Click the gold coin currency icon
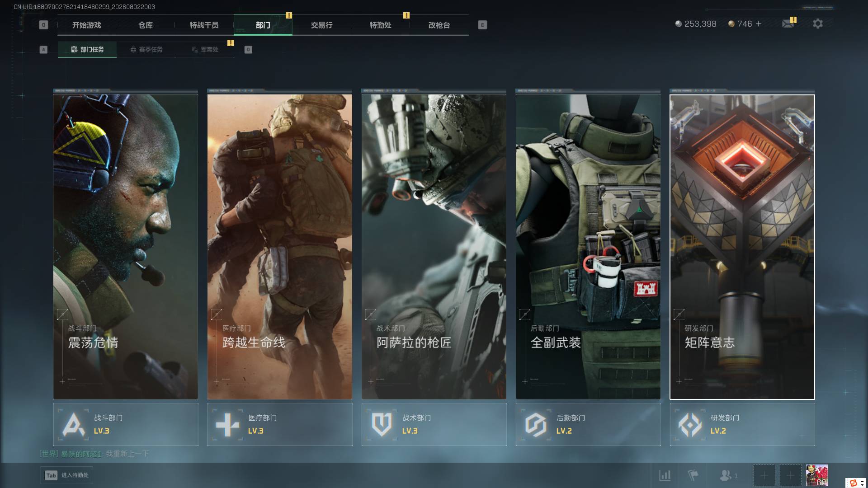The height and width of the screenshot is (488, 868). [x=731, y=24]
